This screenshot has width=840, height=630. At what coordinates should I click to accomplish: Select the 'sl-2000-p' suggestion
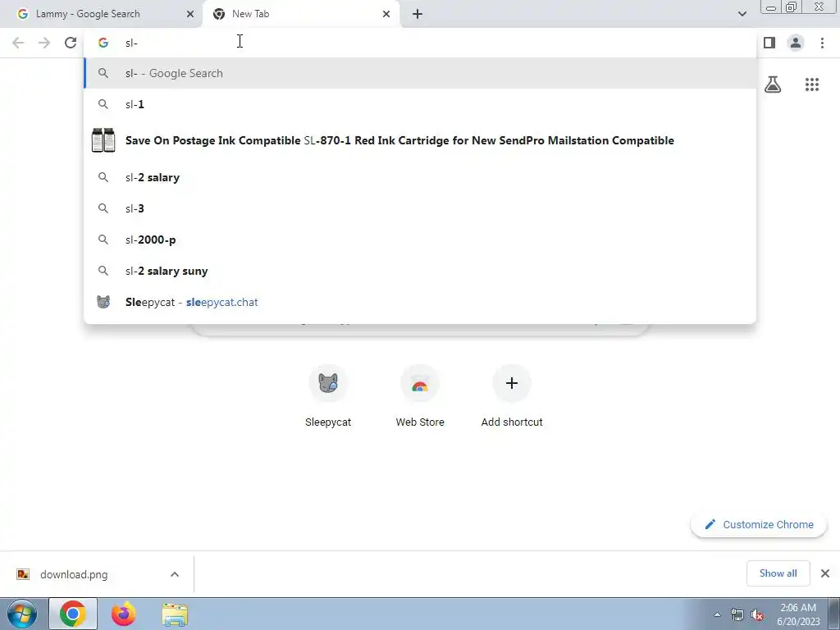pyautogui.click(x=420, y=240)
